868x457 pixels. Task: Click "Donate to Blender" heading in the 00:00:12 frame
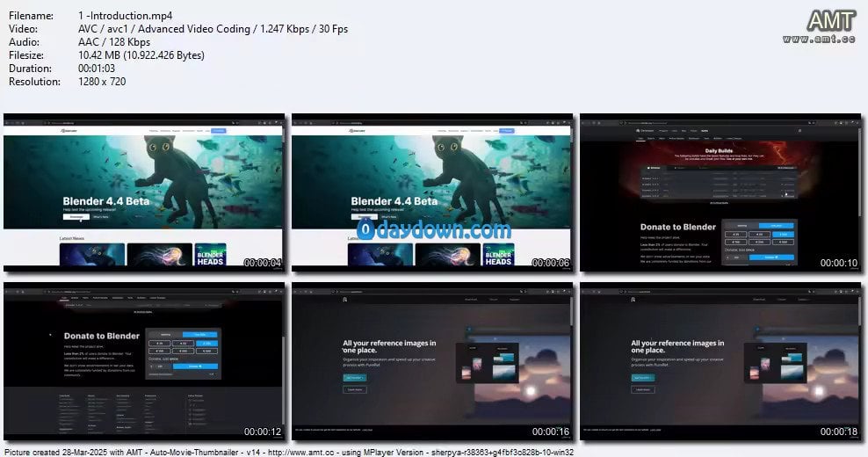(102, 336)
